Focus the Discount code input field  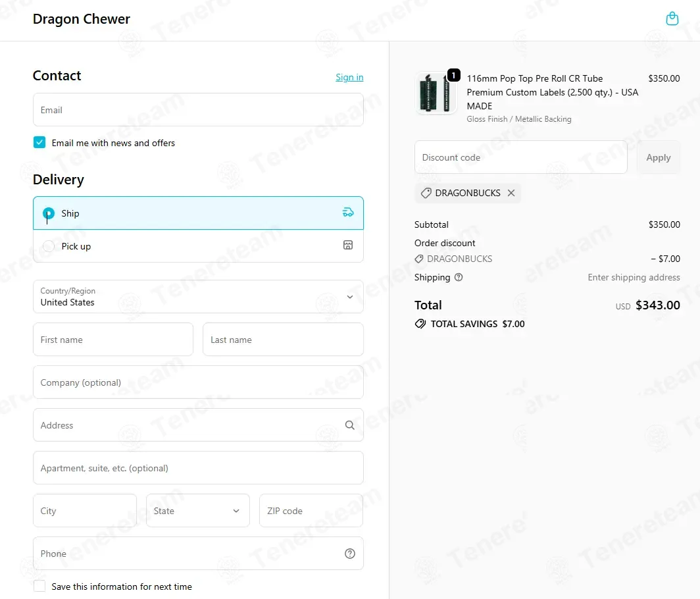point(521,157)
